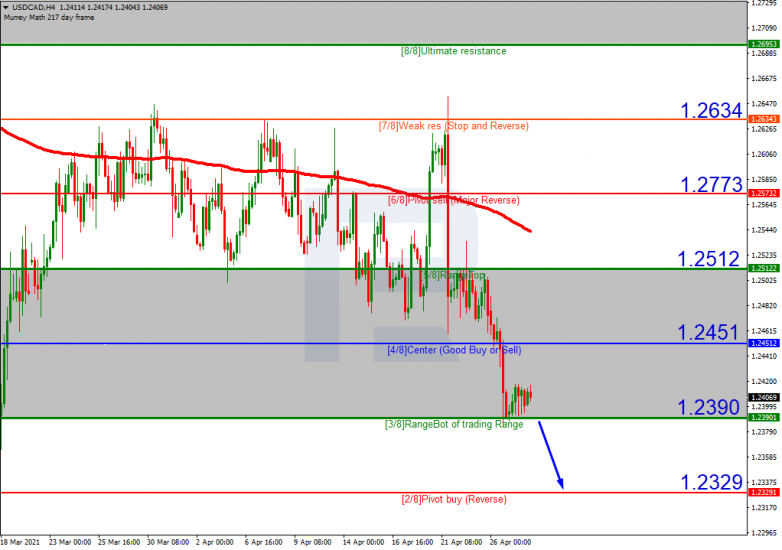Select the 1.23170 price scale value
The width and height of the screenshot is (782, 550).
[x=764, y=508]
